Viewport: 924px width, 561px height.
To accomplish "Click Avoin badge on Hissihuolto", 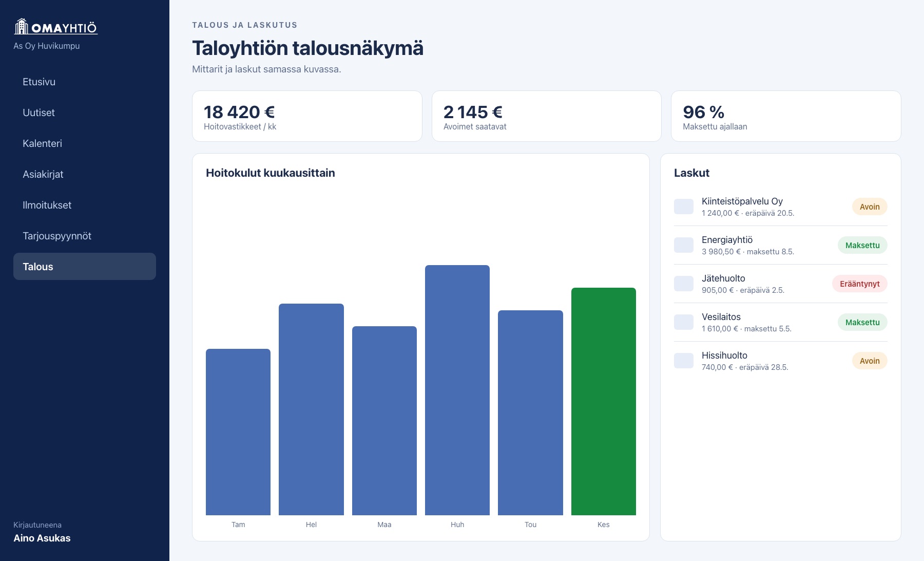I will point(870,361).
